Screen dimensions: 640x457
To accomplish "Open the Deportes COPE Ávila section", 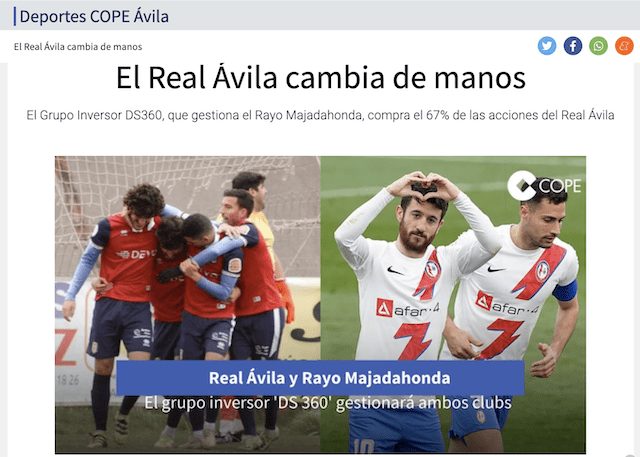I will (x=94, y=17).
